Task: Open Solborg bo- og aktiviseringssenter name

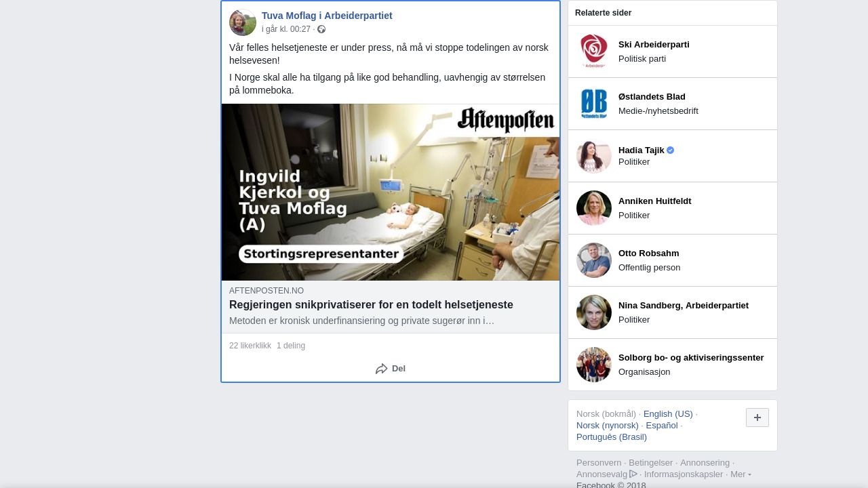Action: click(x=691, y=358)
